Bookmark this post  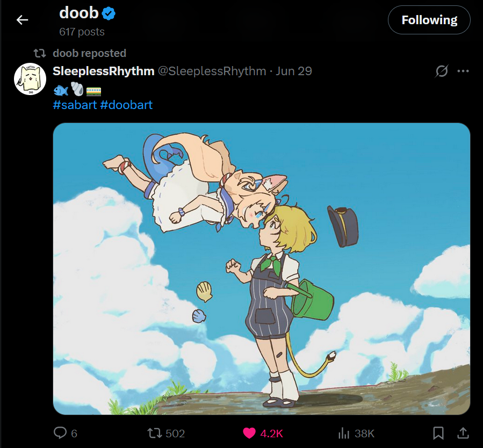[438, 433]
